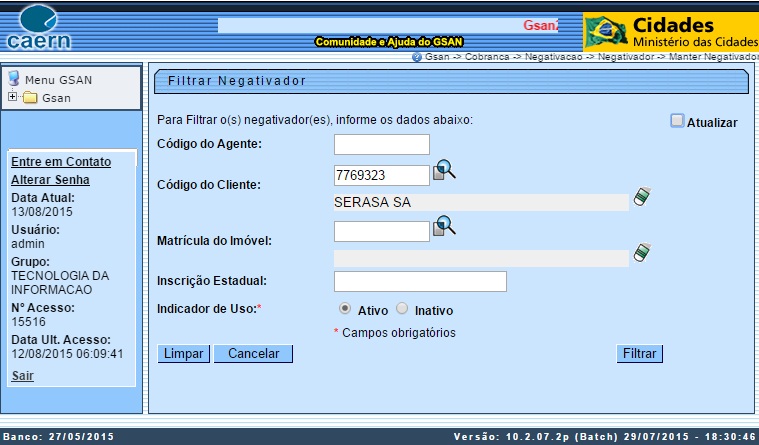Click the Cancelar button
The height and width of the screenshot is (445, 759).
(253, 354)
